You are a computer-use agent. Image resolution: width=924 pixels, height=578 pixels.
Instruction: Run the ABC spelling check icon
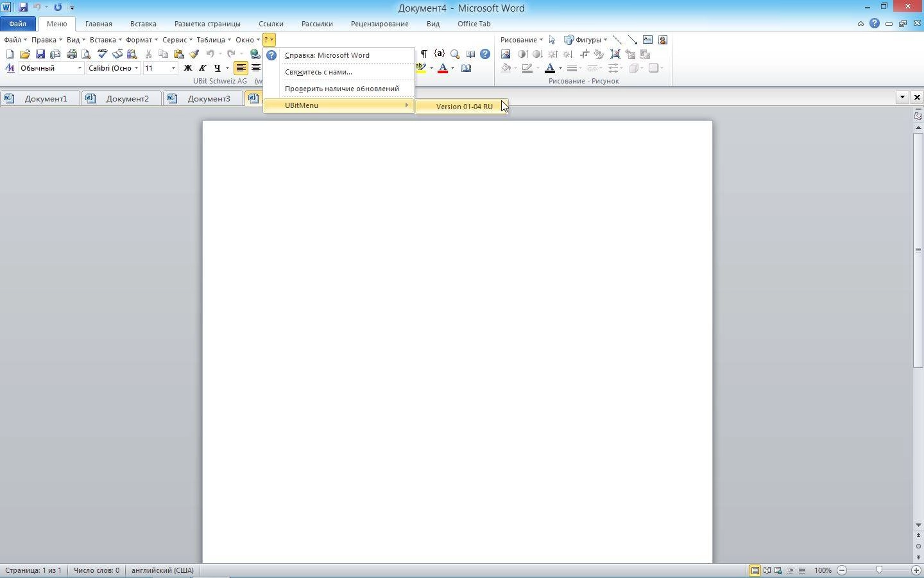point(102,55)
